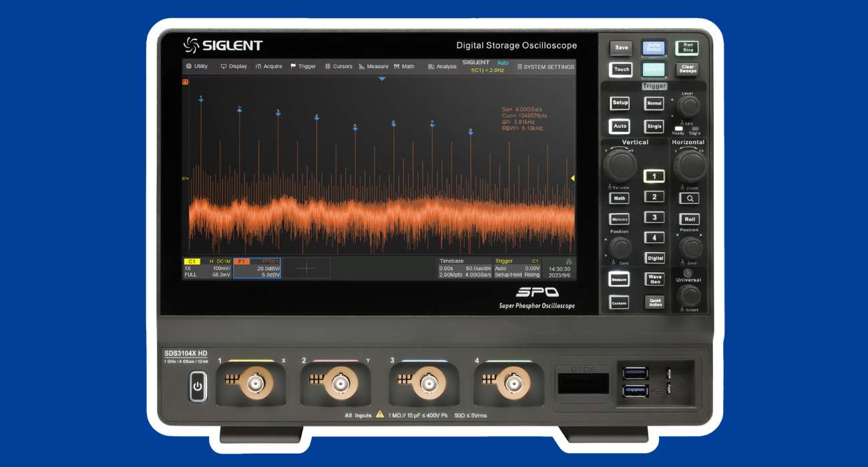
Task: Toggle the Roll mode button
Action: [690, 219]
